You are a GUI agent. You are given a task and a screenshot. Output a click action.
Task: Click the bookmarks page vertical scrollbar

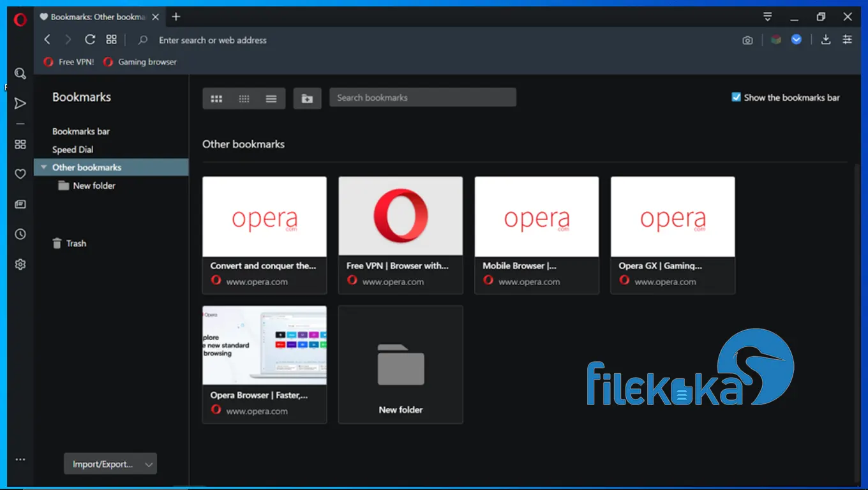point(857,322)
